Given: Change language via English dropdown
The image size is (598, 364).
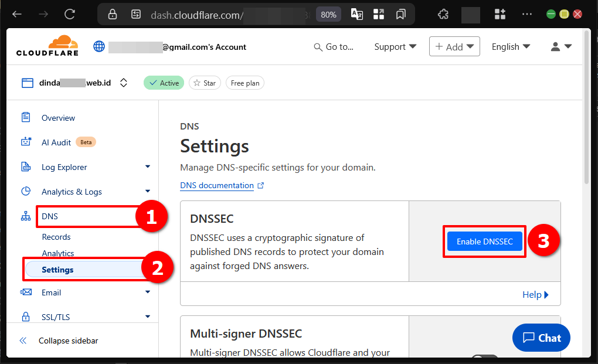Looking at the screenshot, I should [511, 46].
